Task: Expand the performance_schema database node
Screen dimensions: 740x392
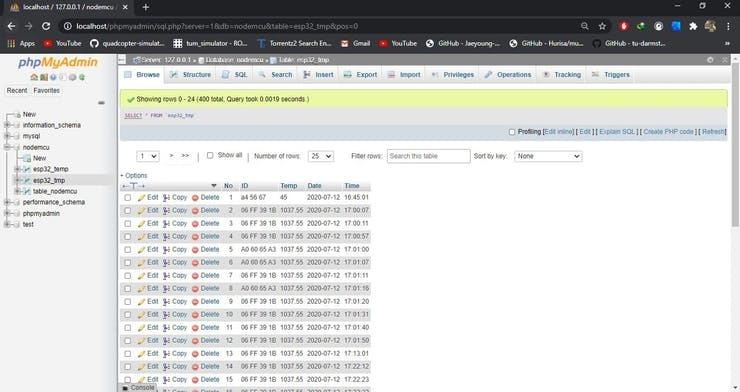Action: 7,202
